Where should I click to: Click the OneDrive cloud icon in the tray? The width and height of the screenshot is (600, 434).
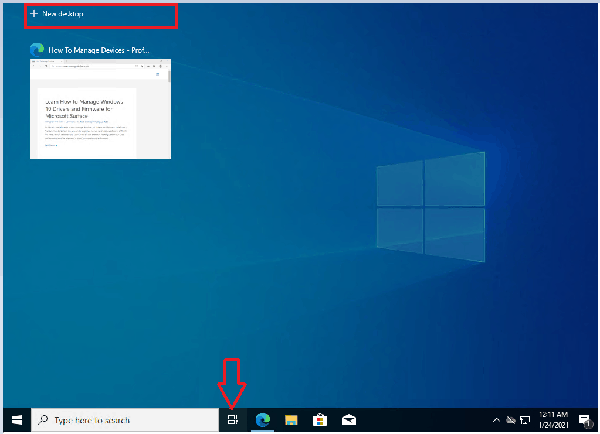[509, 420]
